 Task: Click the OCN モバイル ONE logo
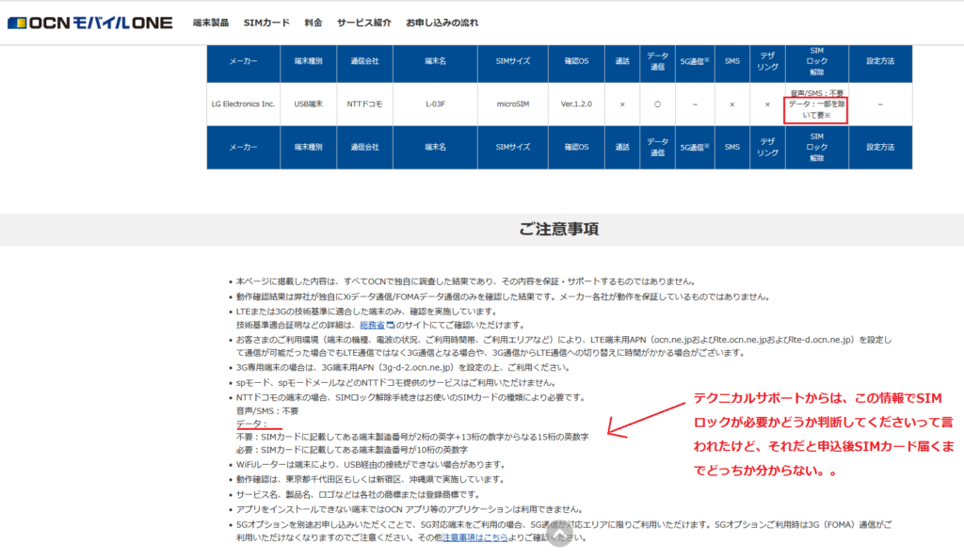pyautogui.click(x=89, y=23)
